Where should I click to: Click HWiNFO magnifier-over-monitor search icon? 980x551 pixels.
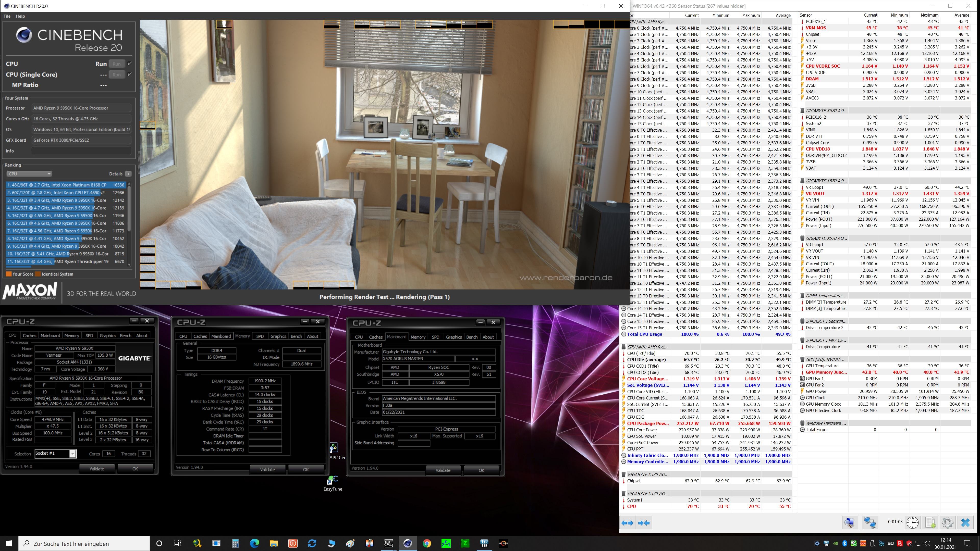850,522
